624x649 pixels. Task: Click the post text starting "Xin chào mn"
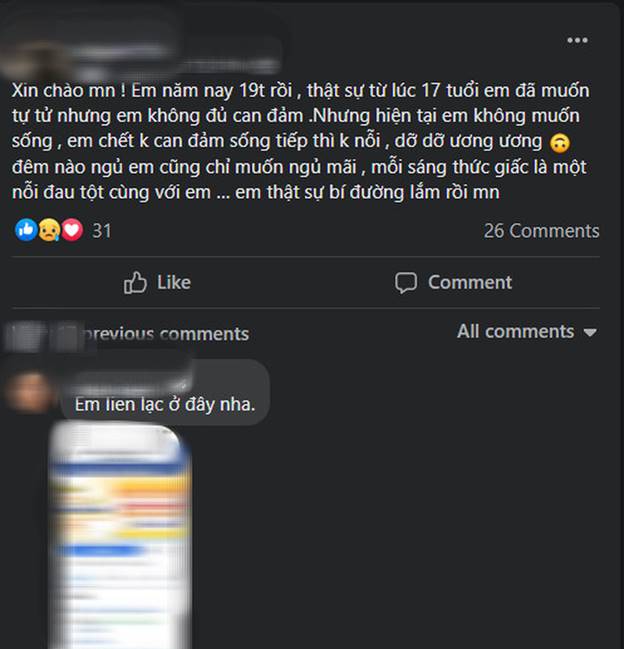[301, 141]
